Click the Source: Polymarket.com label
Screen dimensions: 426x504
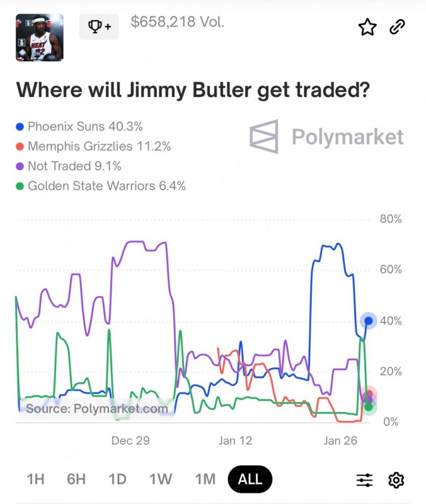coord(97,408)
